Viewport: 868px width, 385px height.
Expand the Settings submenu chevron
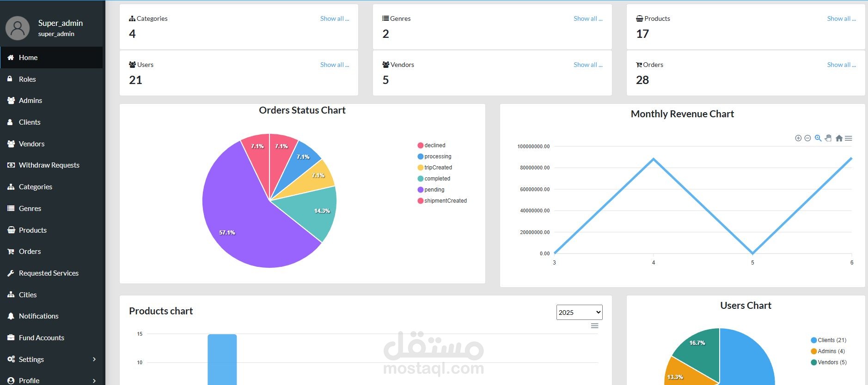(x=94, y=359)
